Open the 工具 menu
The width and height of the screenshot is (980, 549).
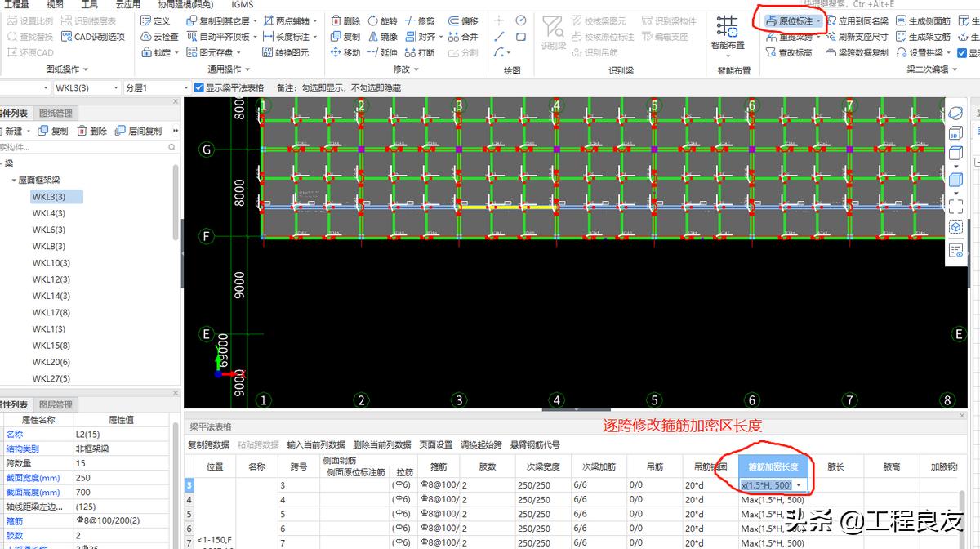(x=89, y=4)
